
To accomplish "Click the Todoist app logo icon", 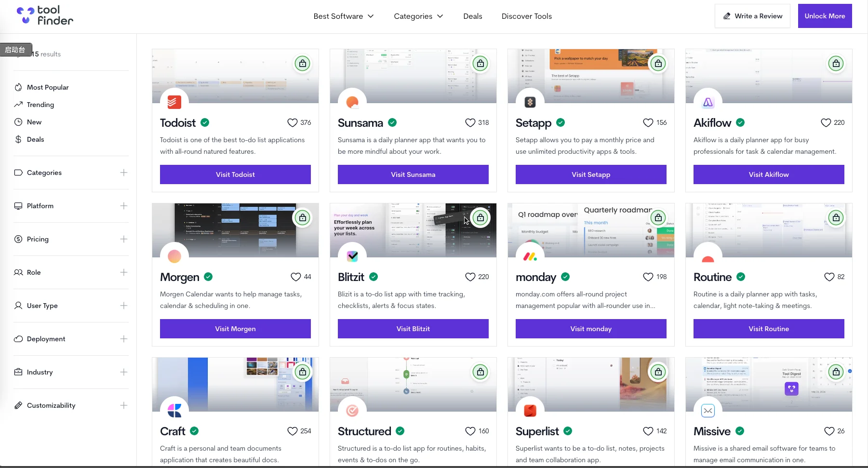I will pos(174,102).
